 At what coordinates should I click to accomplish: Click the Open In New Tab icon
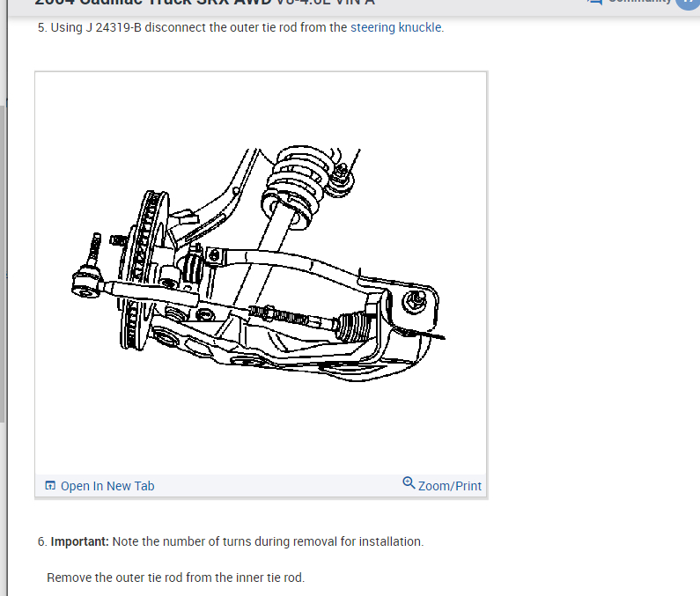coord(50,485)
